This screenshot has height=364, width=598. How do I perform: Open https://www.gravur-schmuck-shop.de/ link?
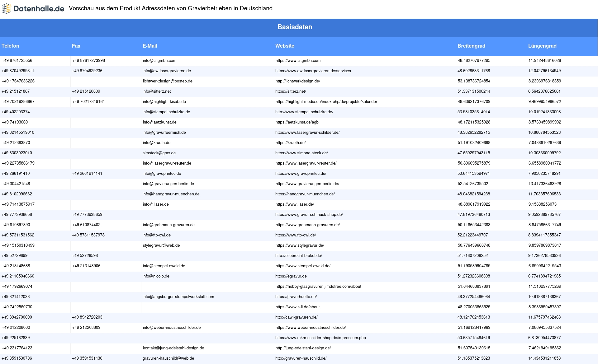coord(309,215)
